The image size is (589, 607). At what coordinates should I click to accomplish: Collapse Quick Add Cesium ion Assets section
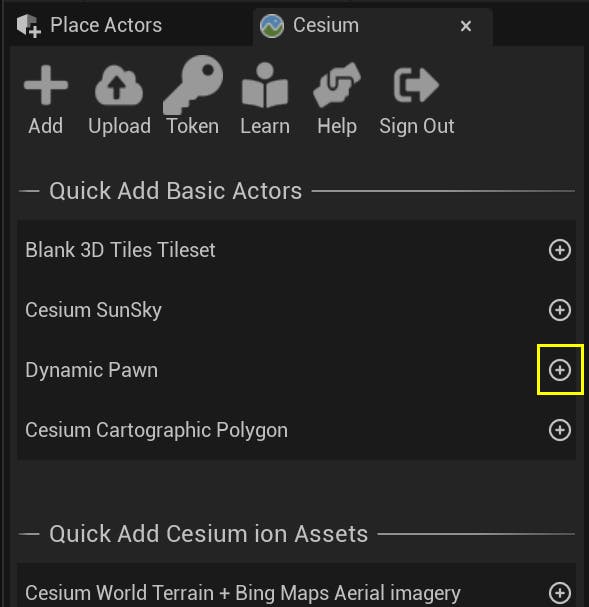click(29, 534)
